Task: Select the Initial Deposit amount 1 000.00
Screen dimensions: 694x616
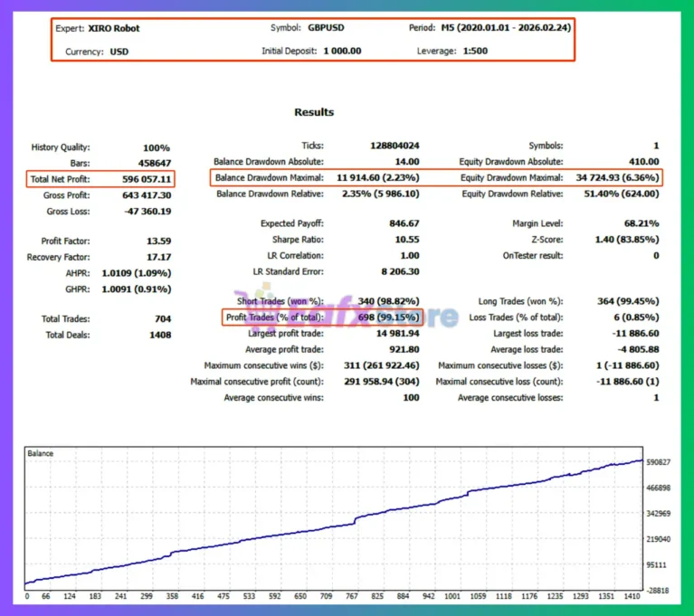Action: pyautogui.click(x=342, y=51)
